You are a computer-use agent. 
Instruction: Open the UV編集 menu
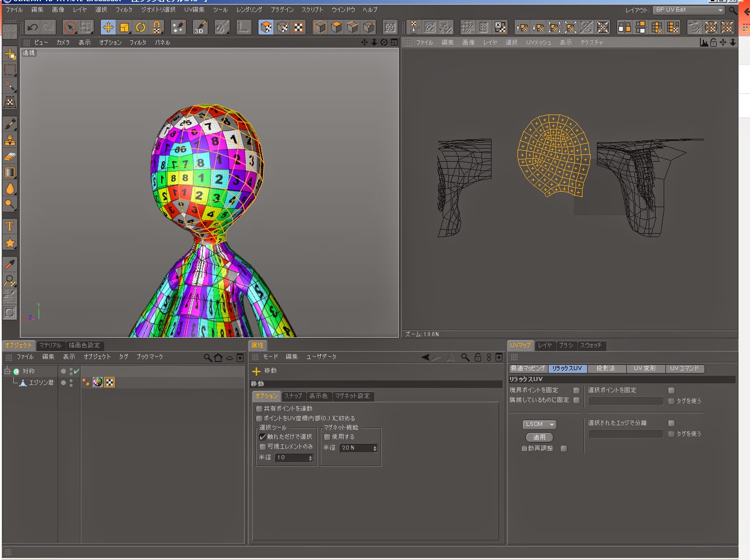point(194,10)
